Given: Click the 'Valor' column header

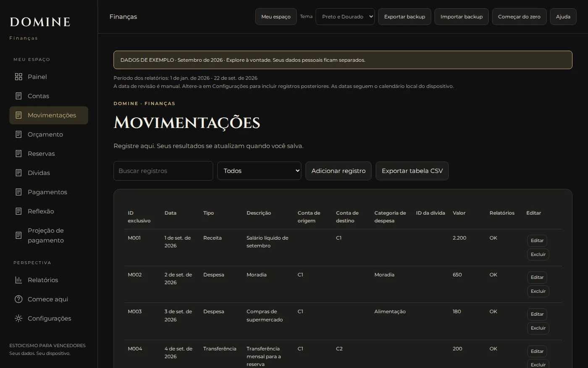Looking at the screenshot, I should [459, 213].
